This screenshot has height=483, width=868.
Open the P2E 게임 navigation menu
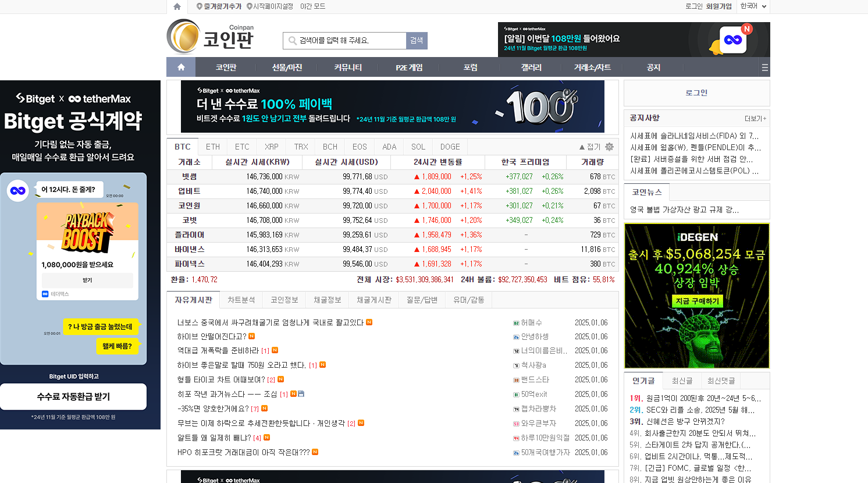[x=409, y=68]
